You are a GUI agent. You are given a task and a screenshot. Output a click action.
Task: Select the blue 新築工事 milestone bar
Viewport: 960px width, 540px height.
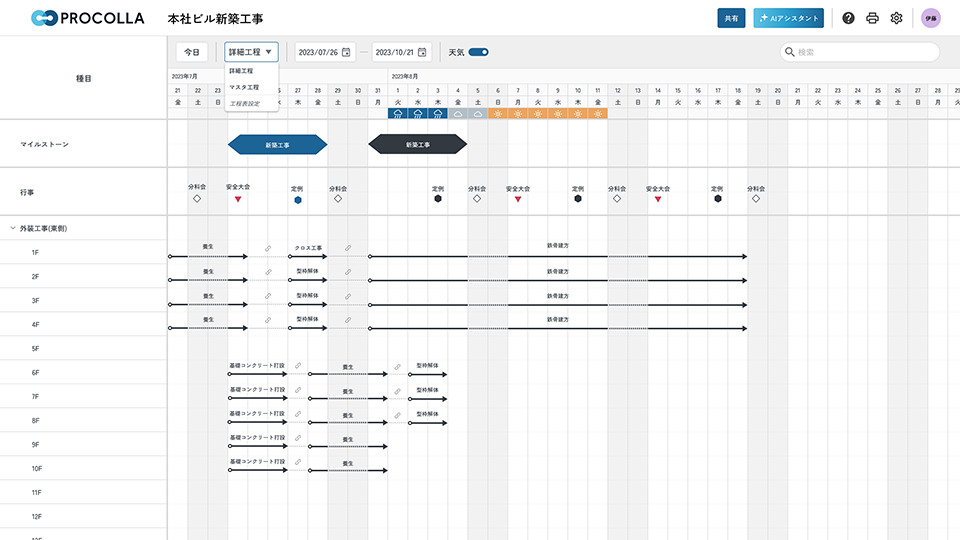[277, 144]
